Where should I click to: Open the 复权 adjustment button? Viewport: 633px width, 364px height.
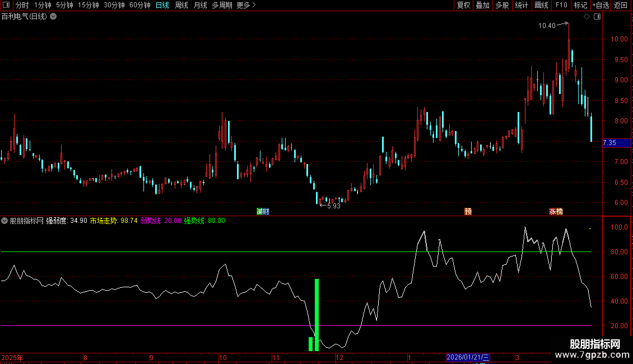[463, 5]
